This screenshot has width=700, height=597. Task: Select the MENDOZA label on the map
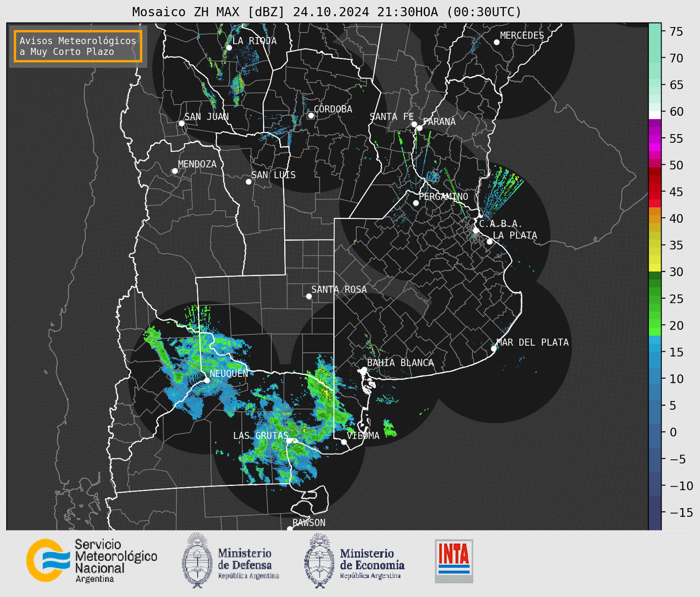tap(197, 164)
